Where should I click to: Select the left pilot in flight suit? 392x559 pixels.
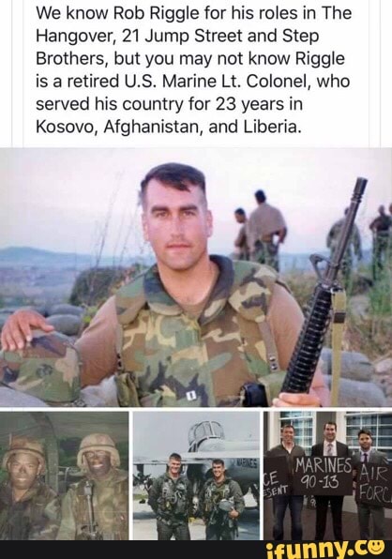click(x=169, y=495)
